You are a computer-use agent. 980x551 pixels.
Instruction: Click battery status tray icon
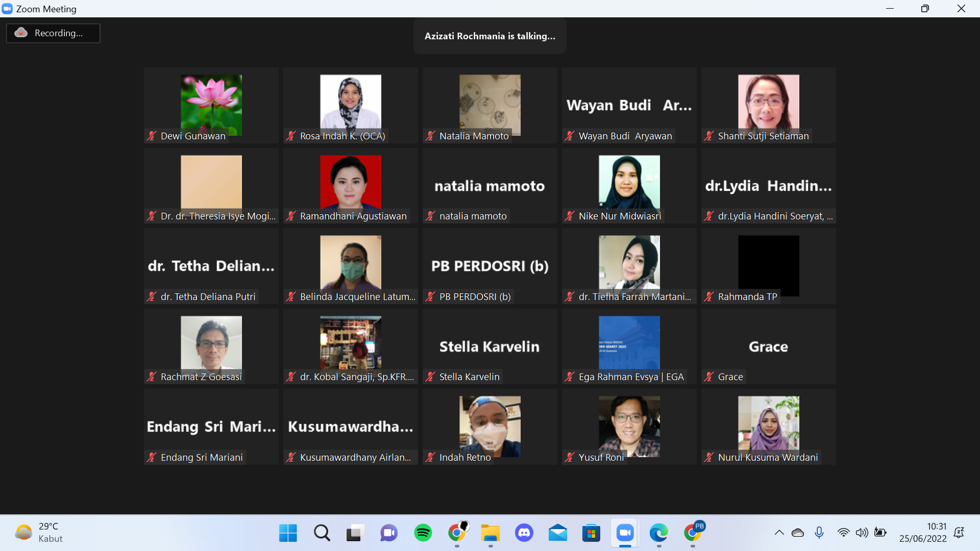click(x=880, y=533)
